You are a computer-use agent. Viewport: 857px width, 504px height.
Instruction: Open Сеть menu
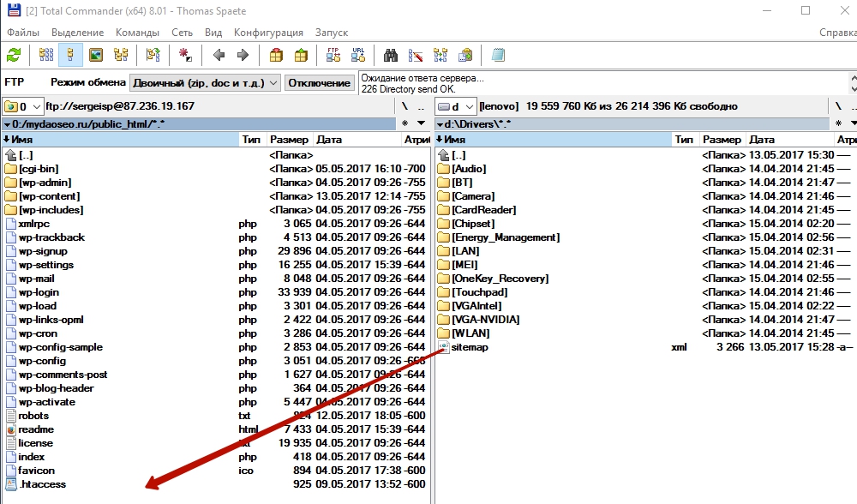click(x=182, y=33)
